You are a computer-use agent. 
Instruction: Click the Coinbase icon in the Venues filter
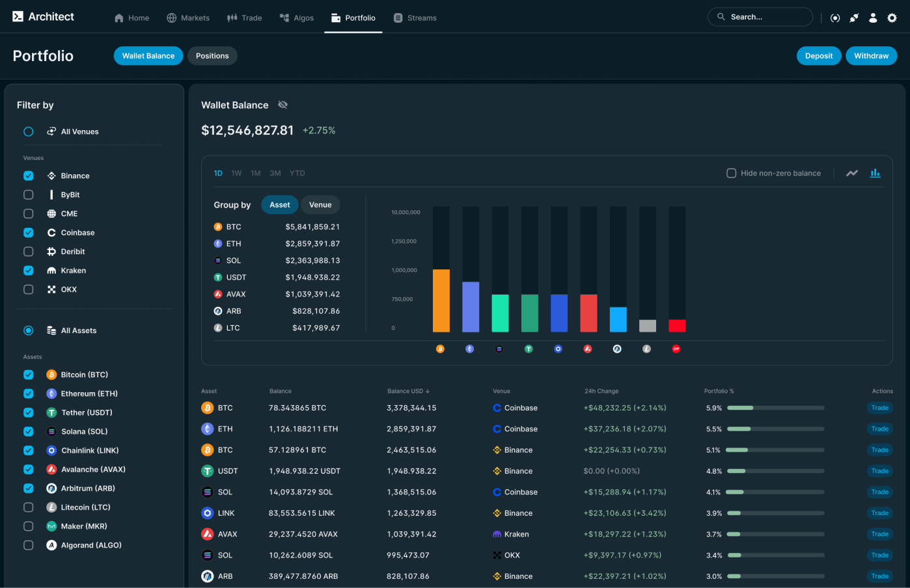[x=52, y=232]
